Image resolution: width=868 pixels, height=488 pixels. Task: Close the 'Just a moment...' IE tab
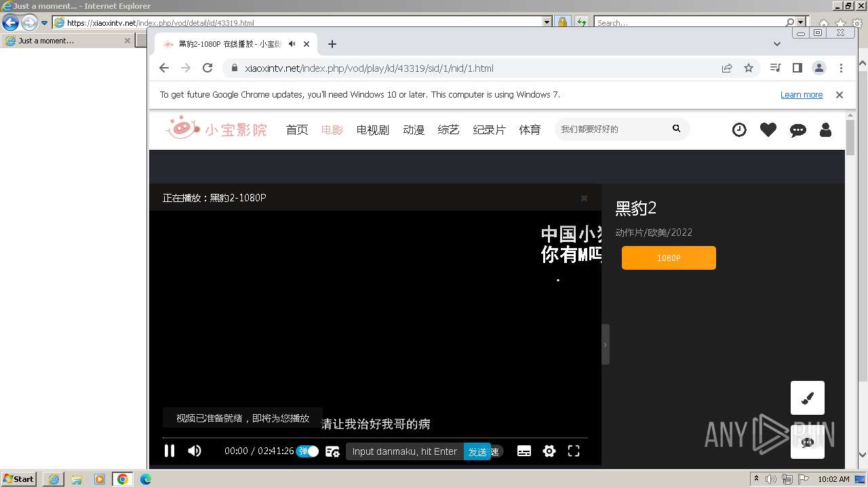127,41
